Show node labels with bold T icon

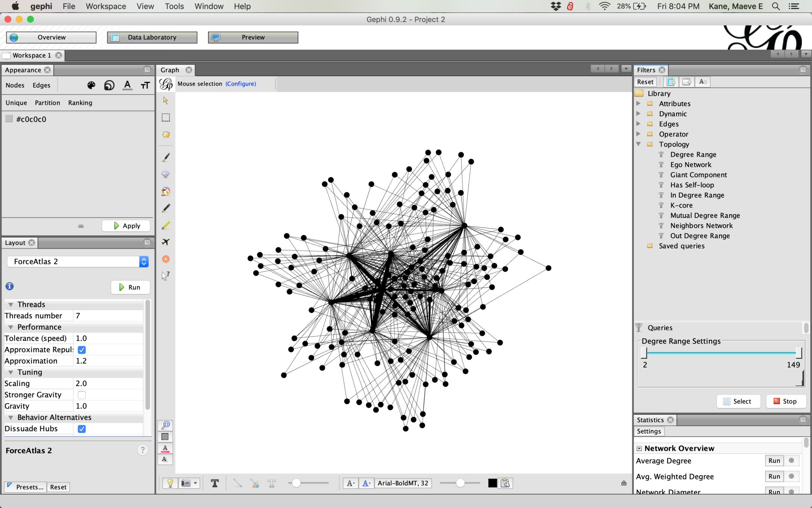(215, 483)
